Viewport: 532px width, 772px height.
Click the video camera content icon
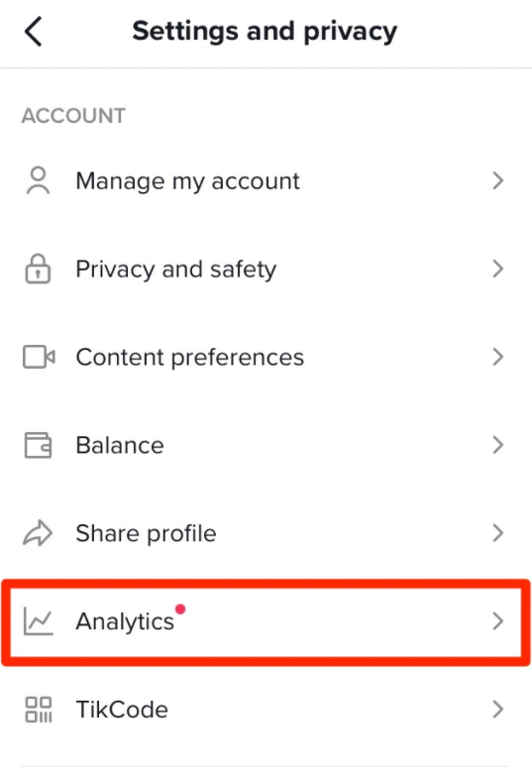(39, 357)
